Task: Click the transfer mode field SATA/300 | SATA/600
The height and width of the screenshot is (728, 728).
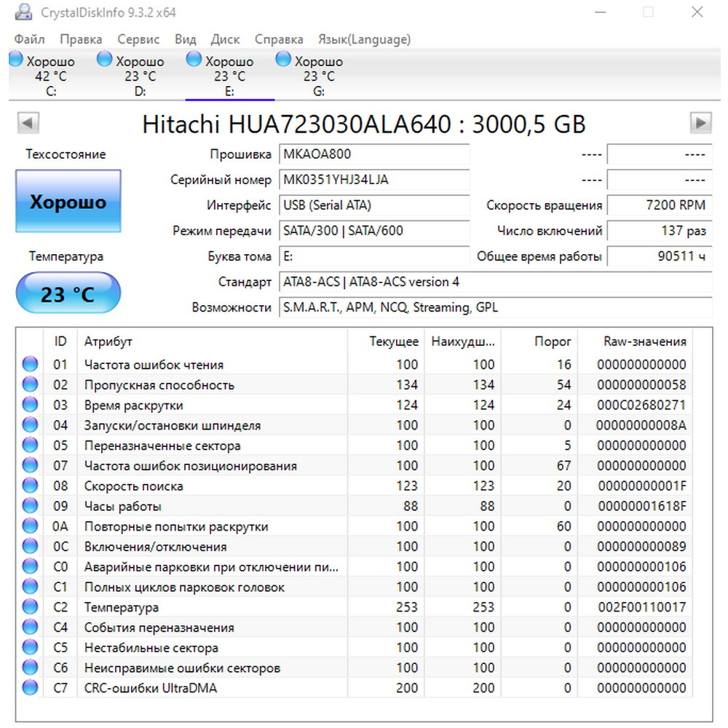Action: click(x=374, y=231)
